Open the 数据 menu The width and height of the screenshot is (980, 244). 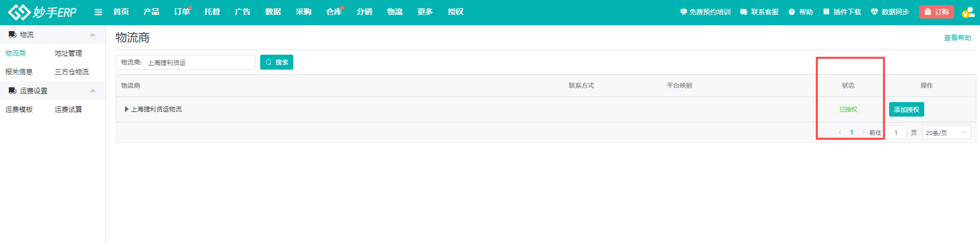pos(273,12)
